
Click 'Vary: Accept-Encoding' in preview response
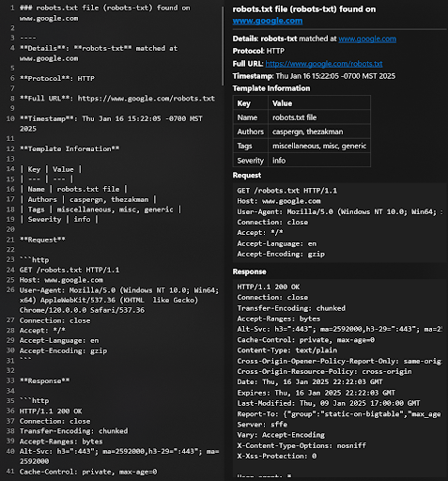(281, 435)
